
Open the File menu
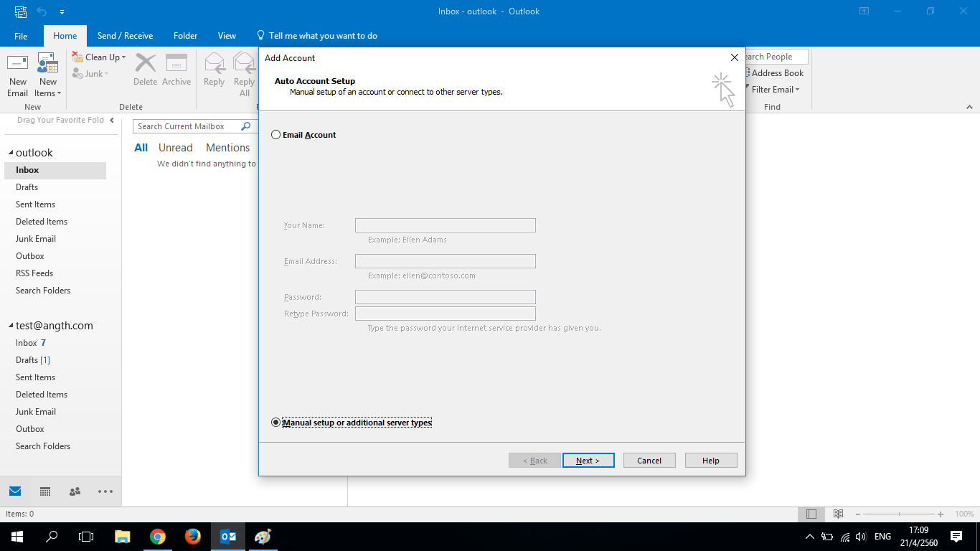[x=21, y=36]
